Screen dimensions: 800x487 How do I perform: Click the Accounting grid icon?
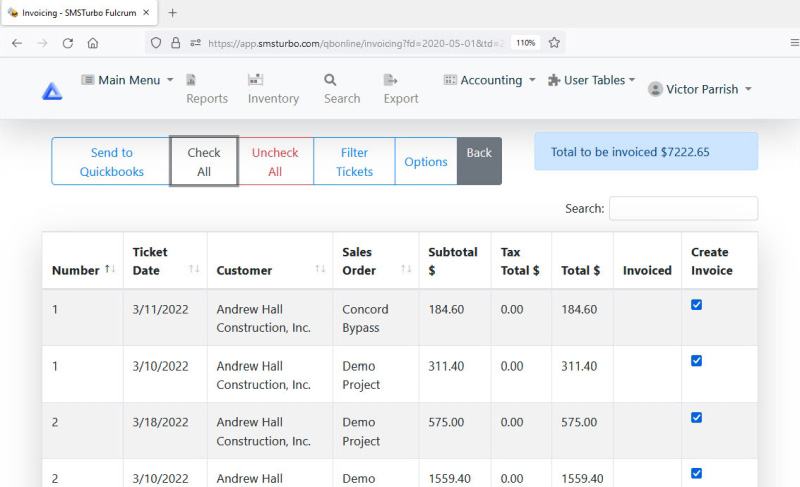(x=450, y=80)
